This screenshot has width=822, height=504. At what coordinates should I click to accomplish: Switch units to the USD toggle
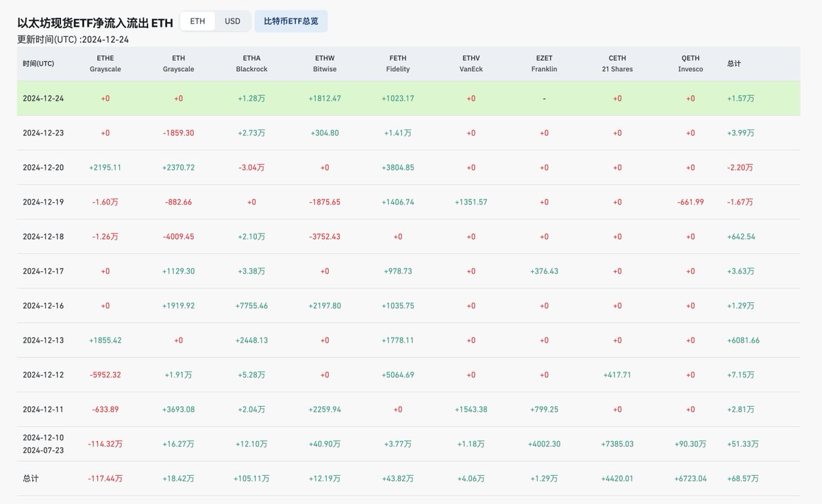point(233,21)
